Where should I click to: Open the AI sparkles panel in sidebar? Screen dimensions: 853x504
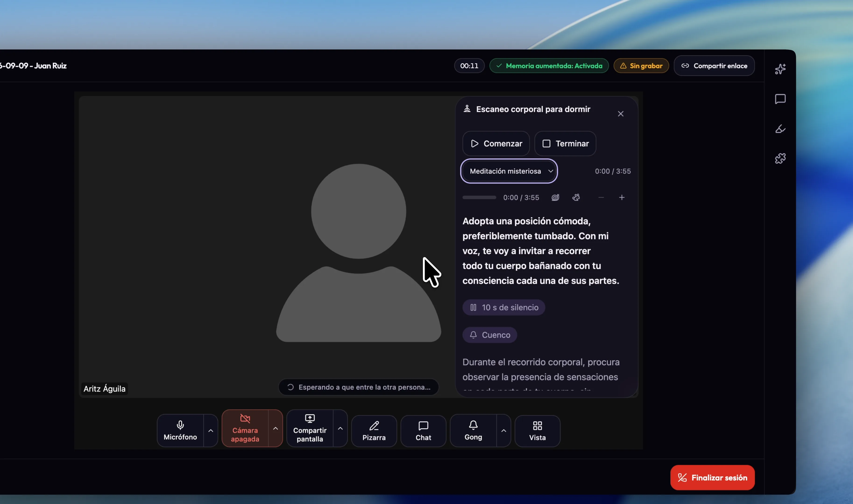click(780, 69)
